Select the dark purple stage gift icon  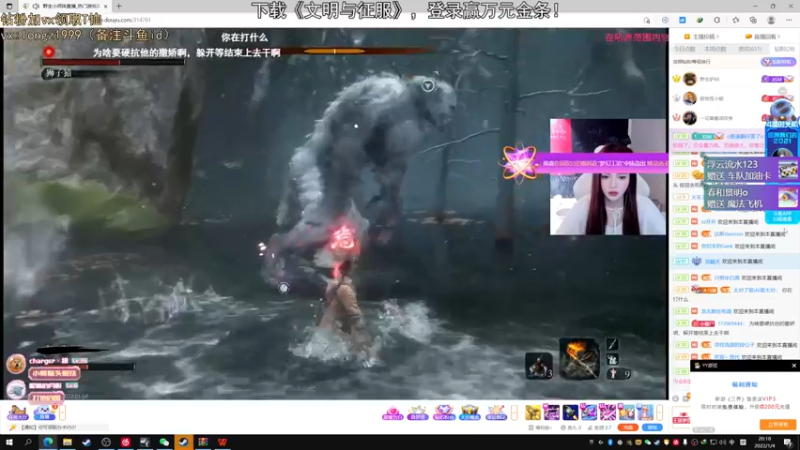552,412
